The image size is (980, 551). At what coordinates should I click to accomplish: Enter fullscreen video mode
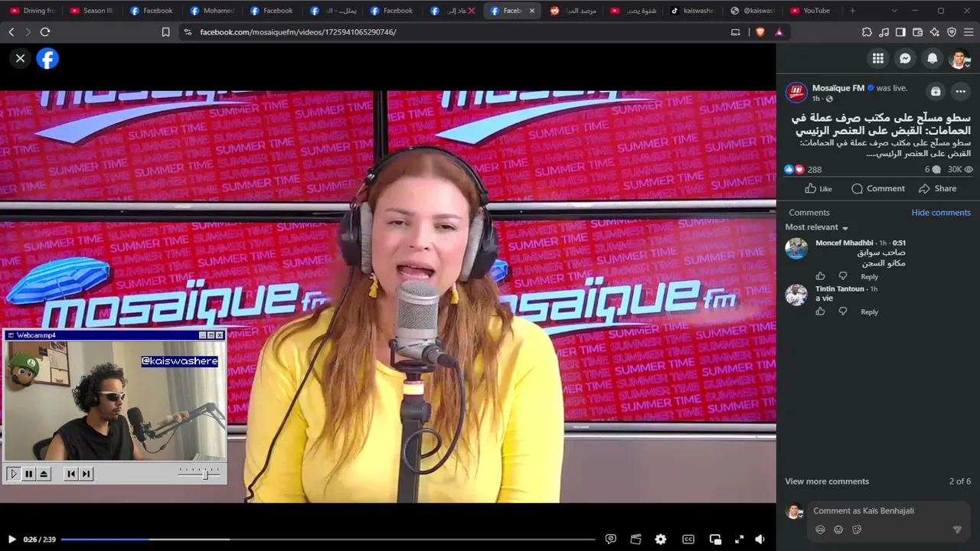click(740, 540)
